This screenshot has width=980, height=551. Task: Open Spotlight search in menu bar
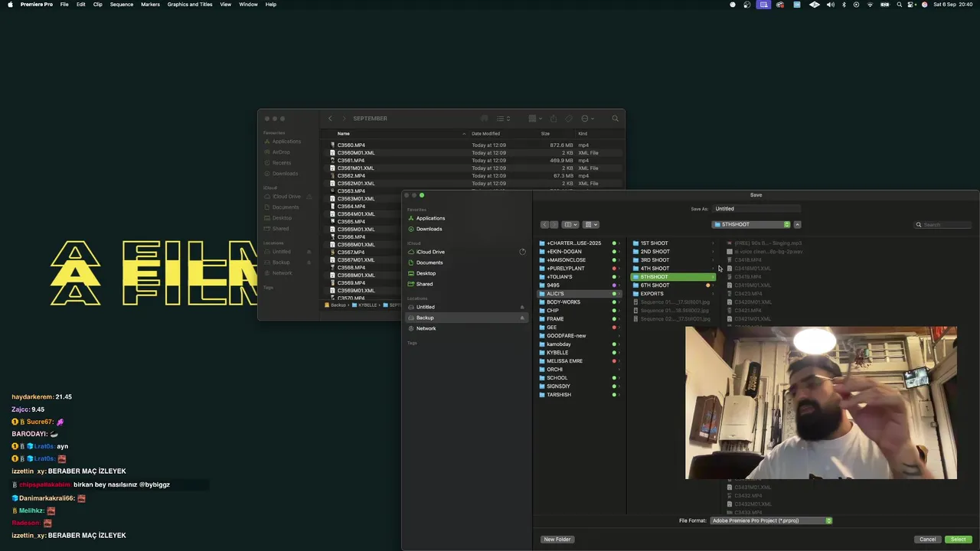coord(900,5)
